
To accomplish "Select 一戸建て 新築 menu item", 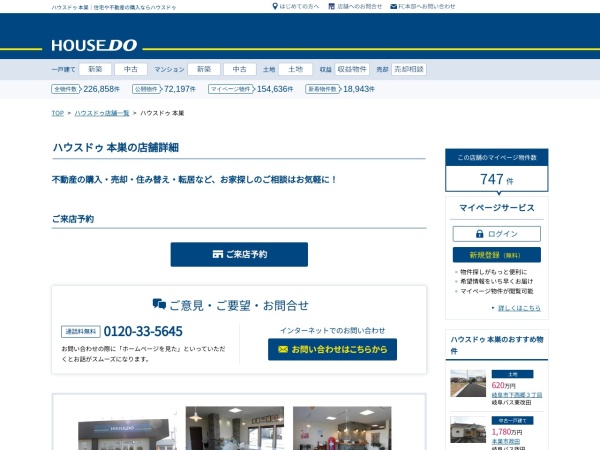I will coord(95,69).
